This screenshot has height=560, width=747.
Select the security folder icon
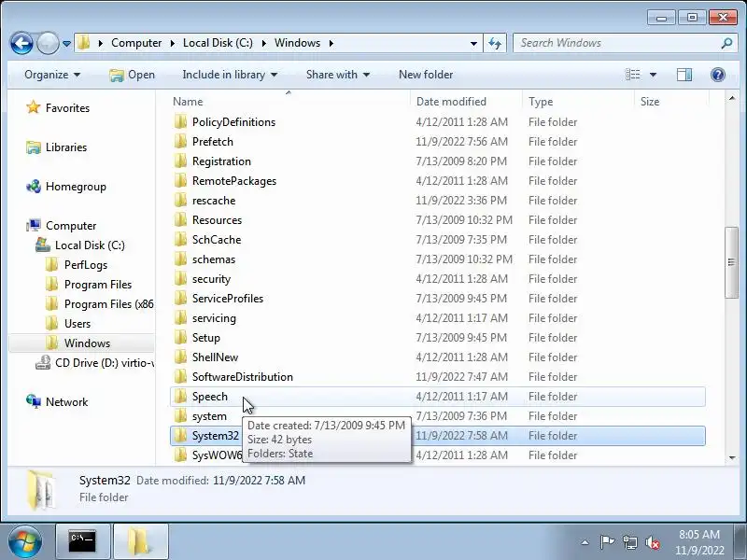pos(180,278)
